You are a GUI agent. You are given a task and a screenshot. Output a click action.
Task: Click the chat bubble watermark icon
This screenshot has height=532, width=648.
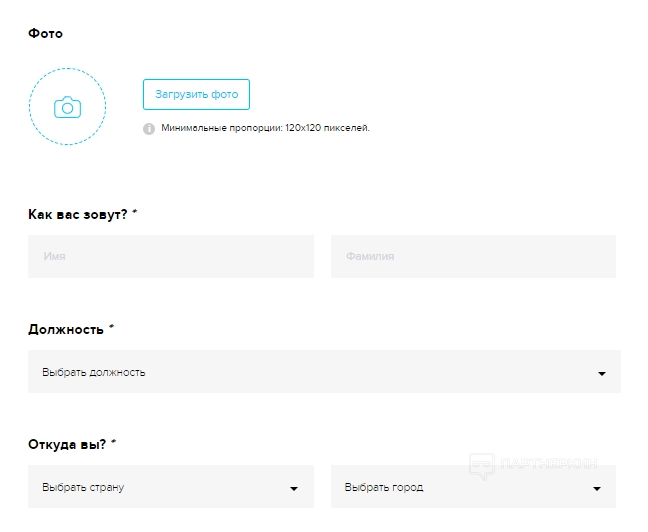coord(482,464)
